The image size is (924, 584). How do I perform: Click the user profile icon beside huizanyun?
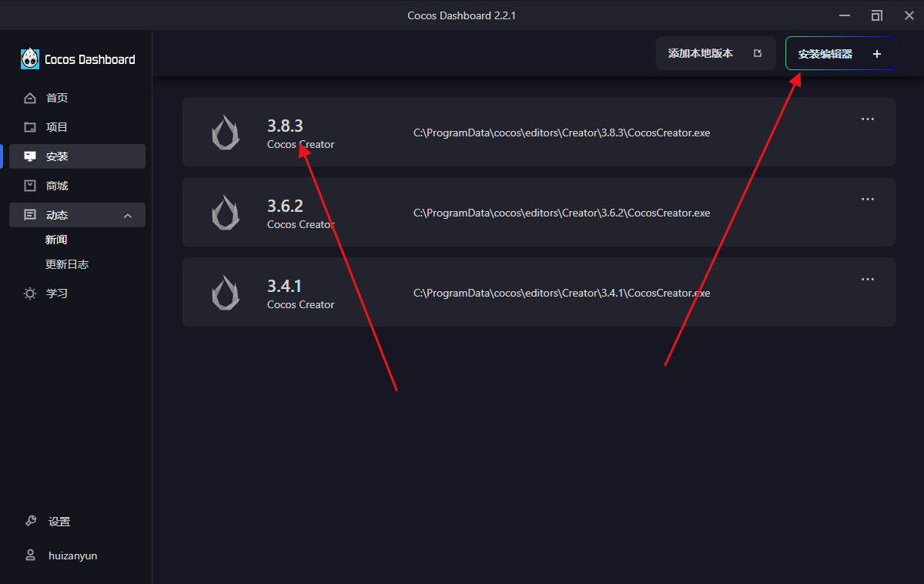pos(30,555)
